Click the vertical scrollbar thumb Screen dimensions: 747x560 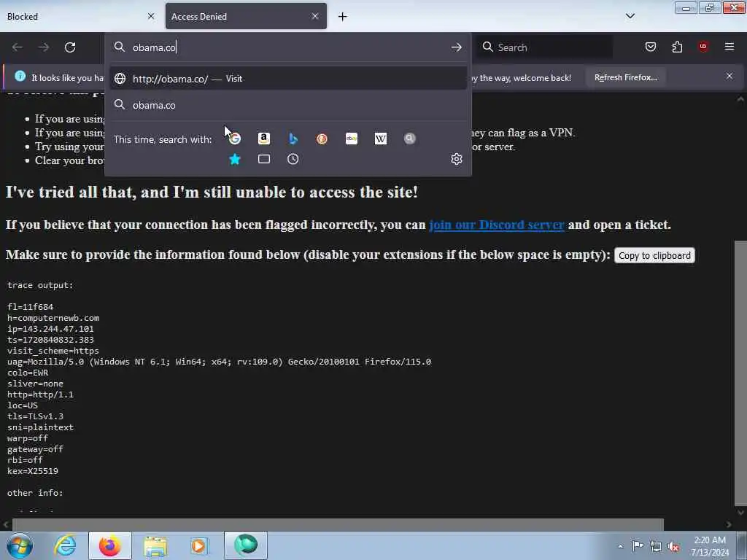pos(740,373)
